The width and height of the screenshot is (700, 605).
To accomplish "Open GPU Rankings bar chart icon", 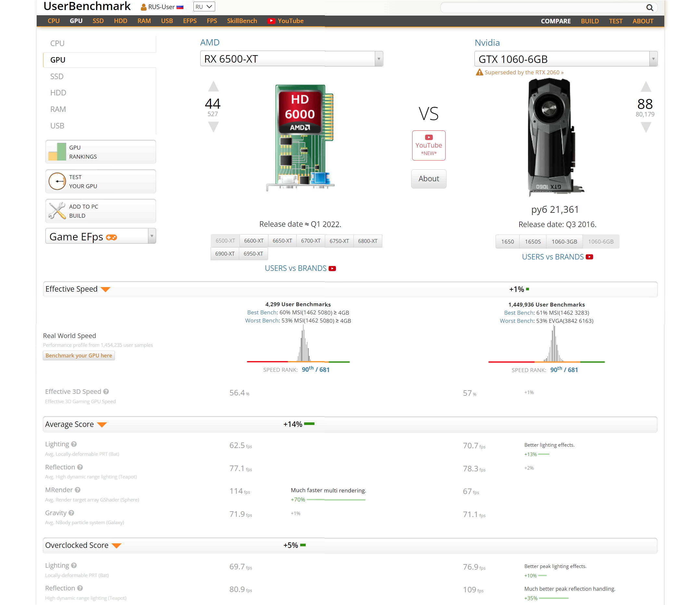I will point(57,152).
